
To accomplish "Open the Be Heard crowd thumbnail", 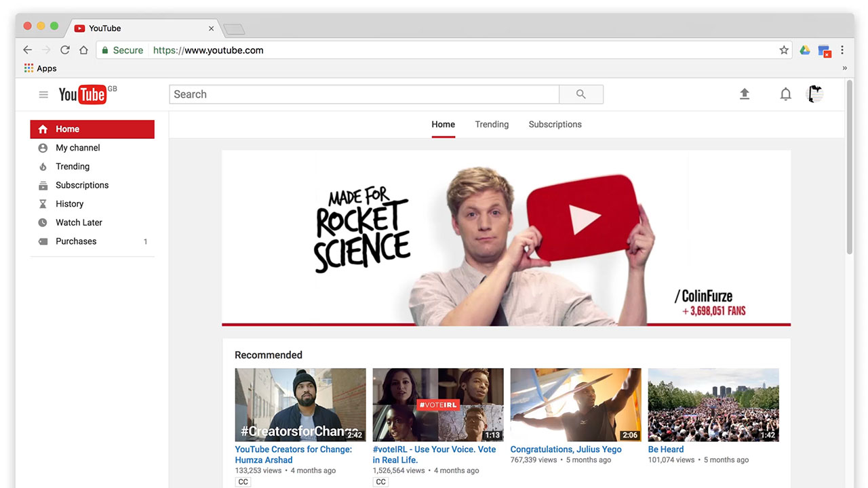I will tap(713, 405).
